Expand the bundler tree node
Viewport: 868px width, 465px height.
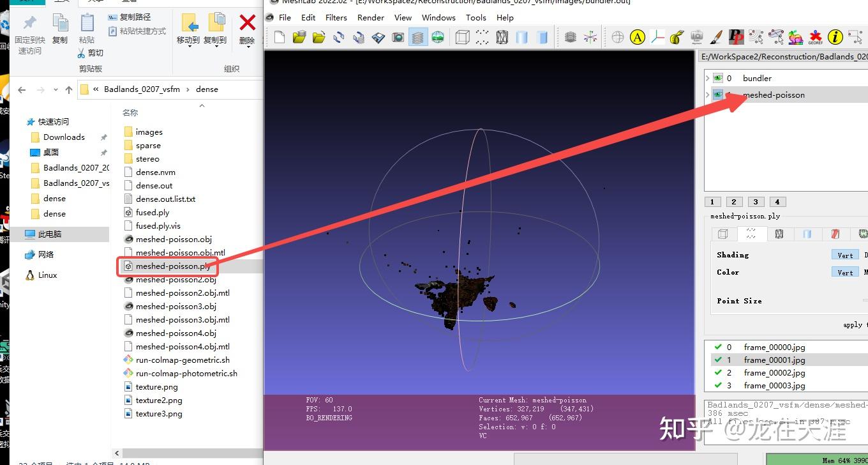(707, 77)
